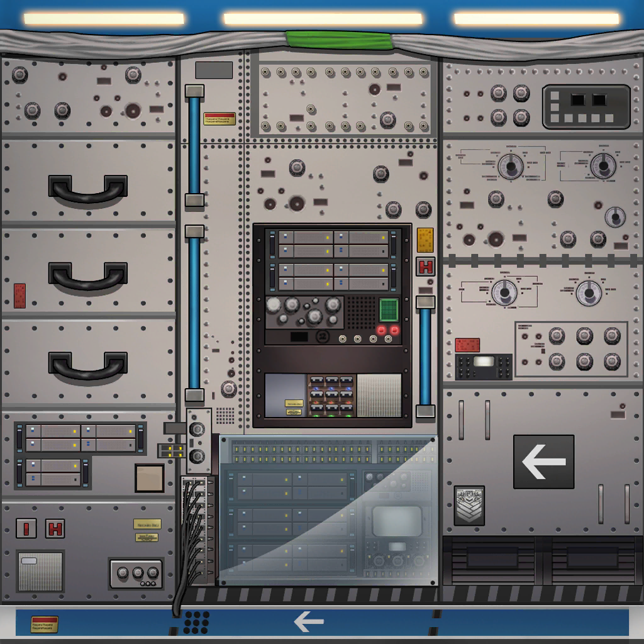The image size is (644, 644).
Task: Click the red-and-yellow label on the blue bar
Action: [x=45, y=624]
